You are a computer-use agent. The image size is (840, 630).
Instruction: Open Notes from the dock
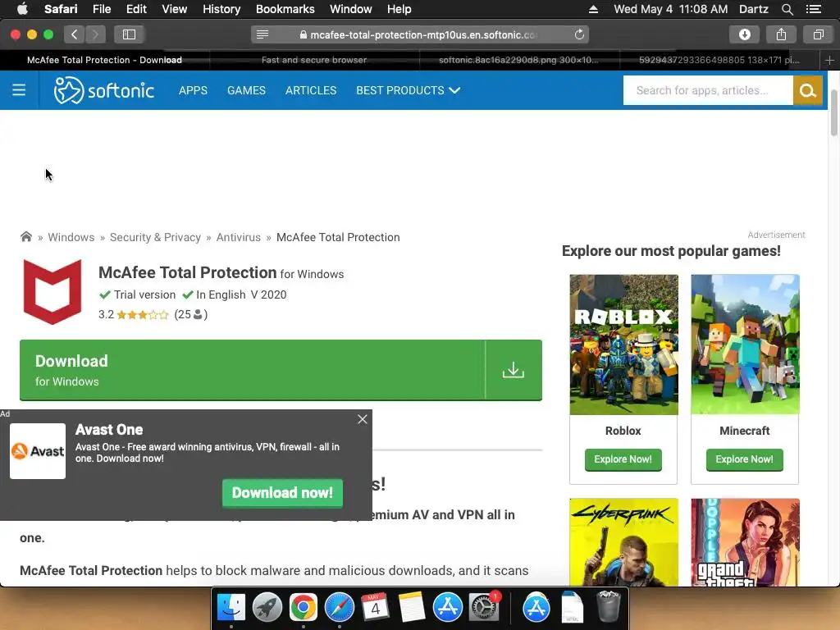[x=412, y=608]
